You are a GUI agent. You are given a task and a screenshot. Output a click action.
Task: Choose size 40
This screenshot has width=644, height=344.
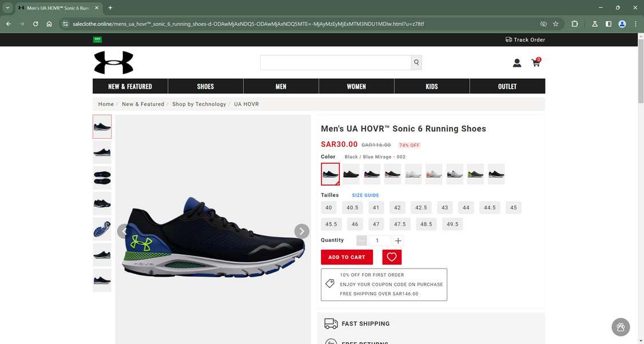(x=328, y=207)
